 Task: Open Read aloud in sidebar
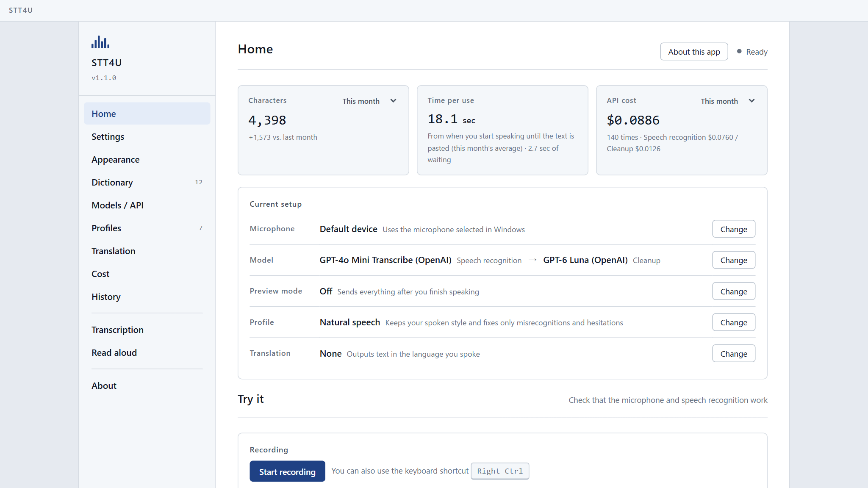pos(147,352)
